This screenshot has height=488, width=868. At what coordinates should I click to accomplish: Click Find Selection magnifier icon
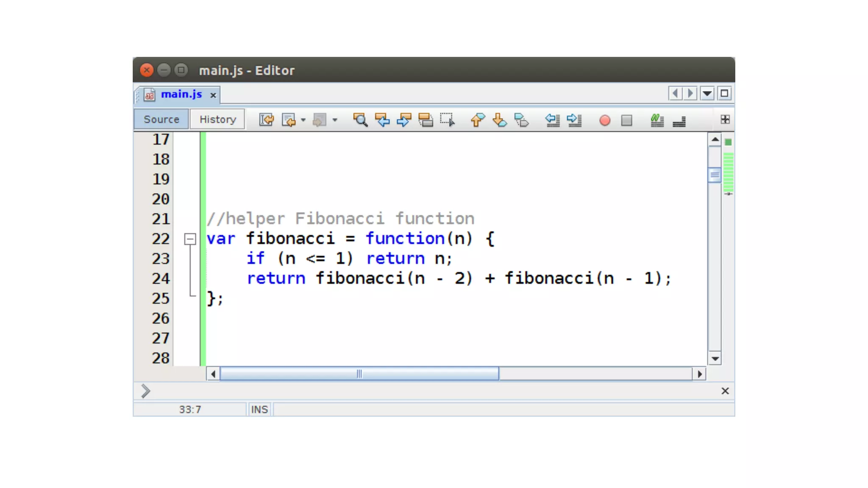tap(360, 120)
